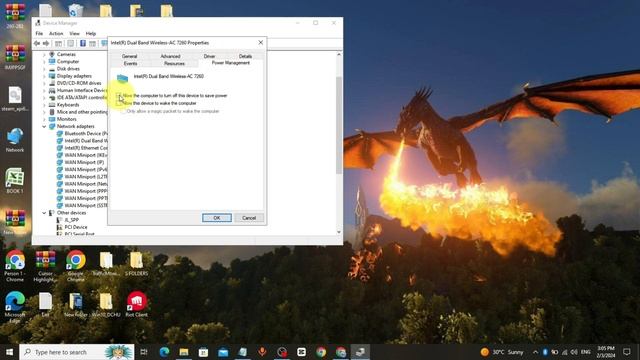Select Intel(R) Dual Band Wireless adapter in tree

click(82, 141)
